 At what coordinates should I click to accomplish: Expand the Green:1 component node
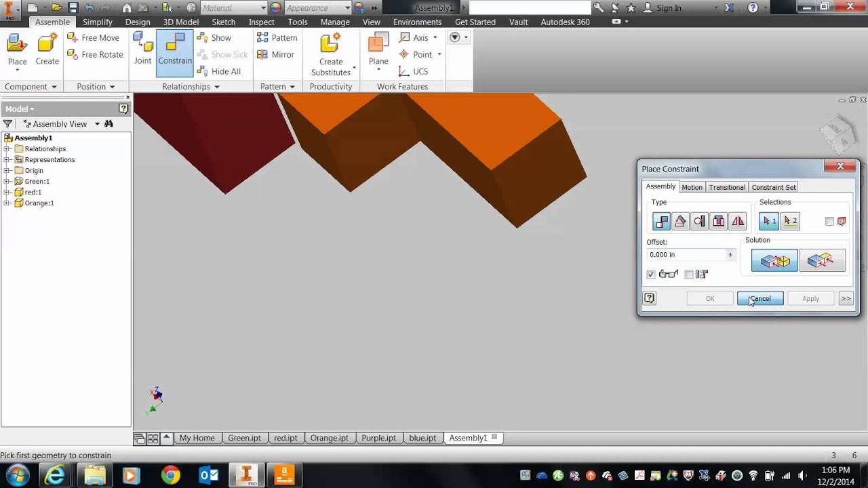point(7,182)
